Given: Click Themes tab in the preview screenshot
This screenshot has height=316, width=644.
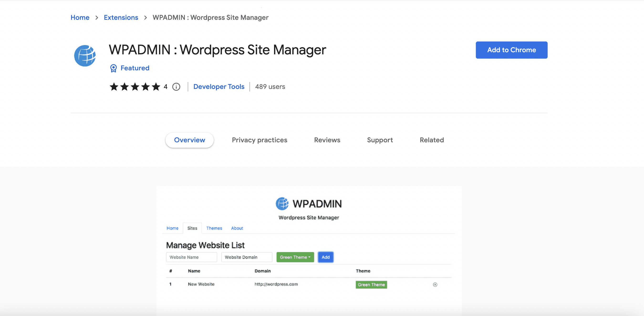Looking at the screenshot, I should (x=214, y=228).
